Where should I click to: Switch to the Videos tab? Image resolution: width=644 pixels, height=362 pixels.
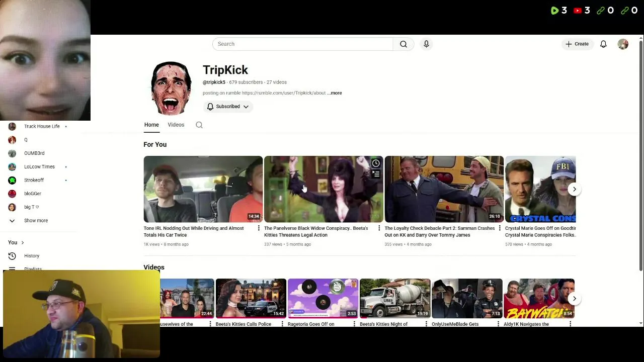(x=176, y=125)
